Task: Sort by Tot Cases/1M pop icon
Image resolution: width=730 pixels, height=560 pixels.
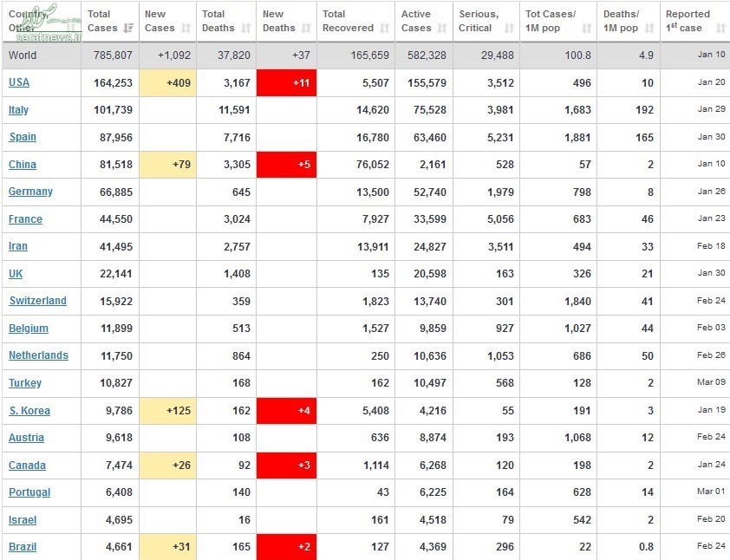Action: (x=587, y=29)
